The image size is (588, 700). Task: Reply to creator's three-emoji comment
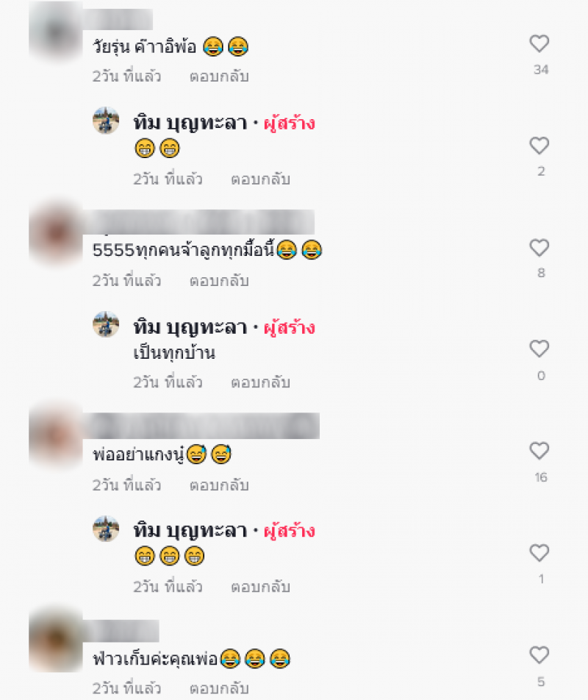(x=260, y=587)
